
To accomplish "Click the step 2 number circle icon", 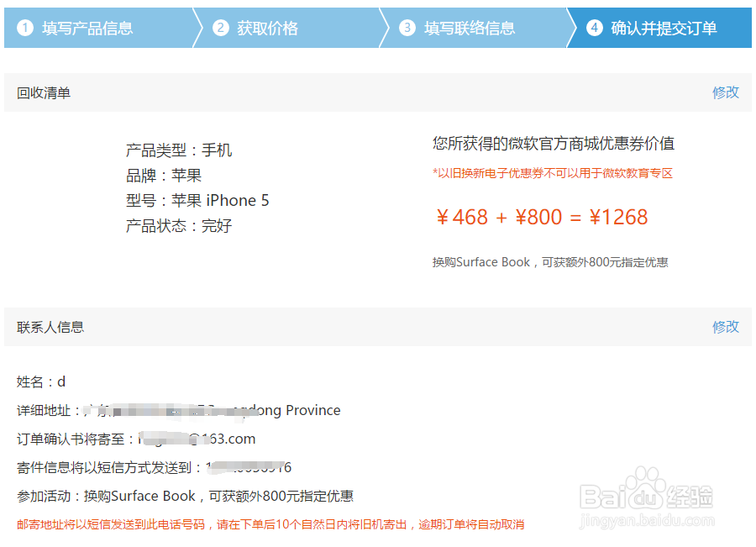I will (220, 28).
